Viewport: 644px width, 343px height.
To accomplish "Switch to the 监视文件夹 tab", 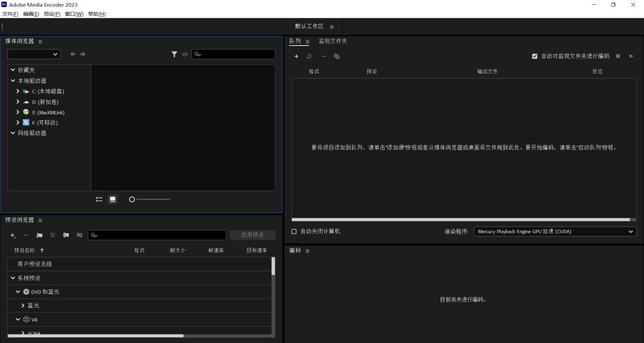I will click(x=333, y=41).
